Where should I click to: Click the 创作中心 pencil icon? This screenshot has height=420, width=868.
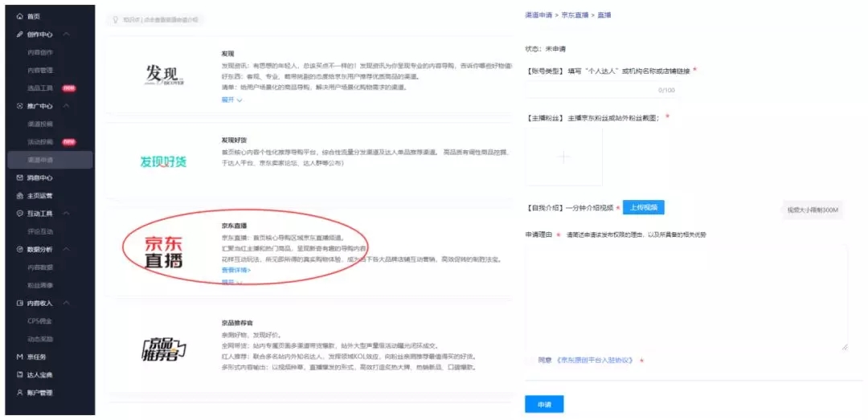20,35
